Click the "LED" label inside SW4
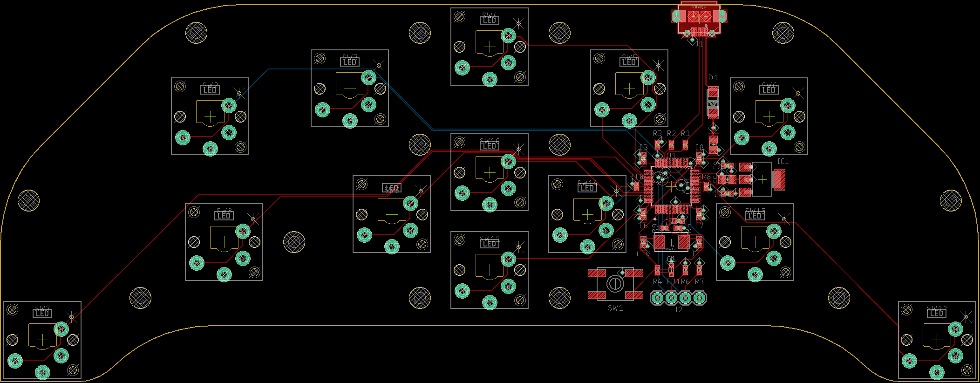Image resolution: width=980 pixels, height=383 pixels. point(490,21)
